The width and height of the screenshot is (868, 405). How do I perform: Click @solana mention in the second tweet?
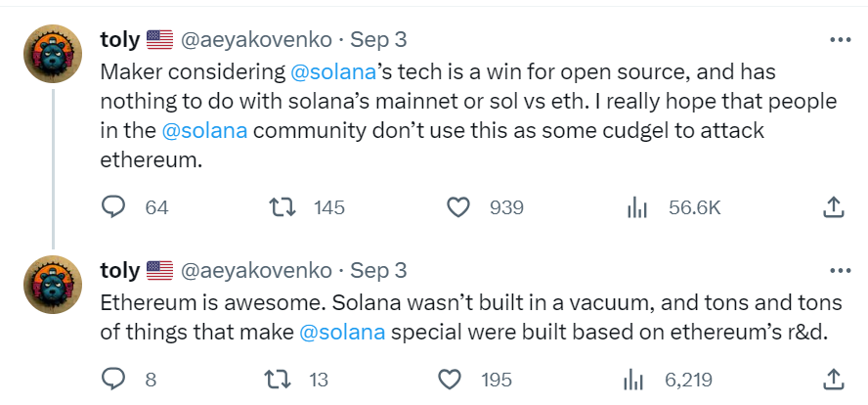[x=340, y=331]
